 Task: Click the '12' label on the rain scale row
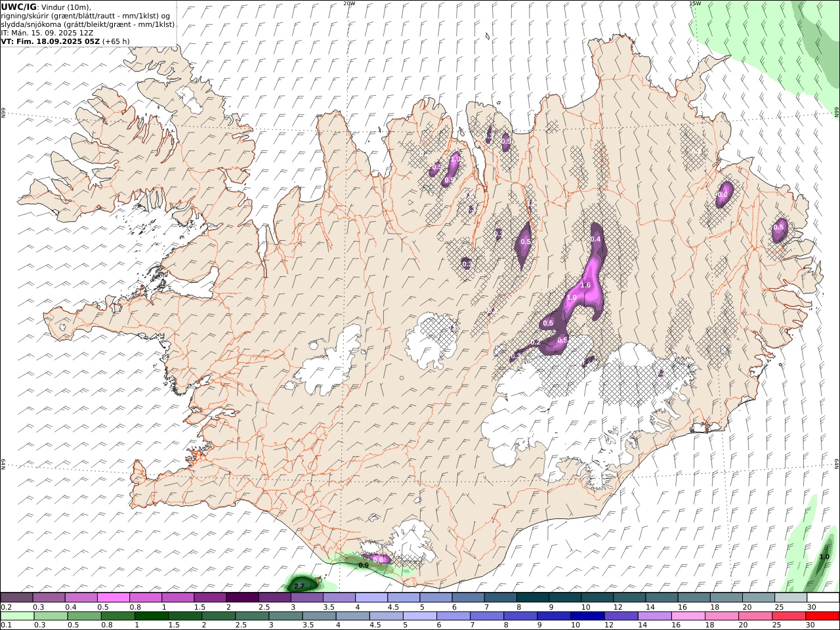click(610, 625)
